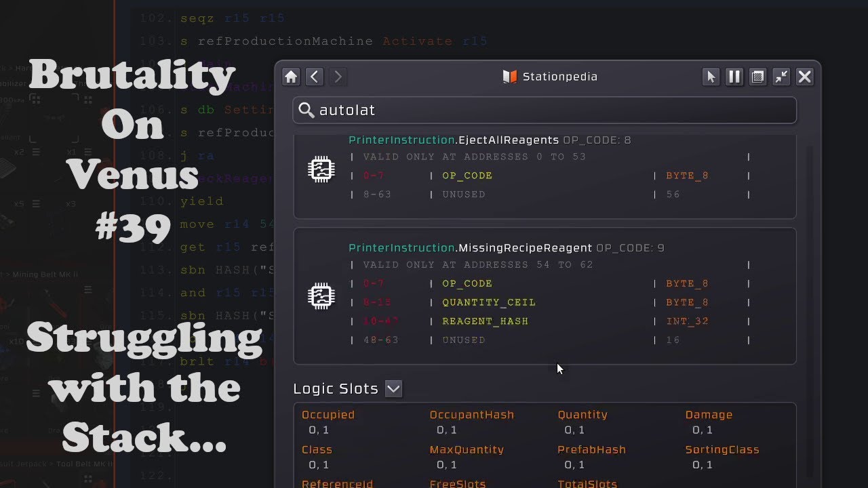Pause via the Stationpedia pause icon
The height and width of the screenshot is (488, 868).
734,77
